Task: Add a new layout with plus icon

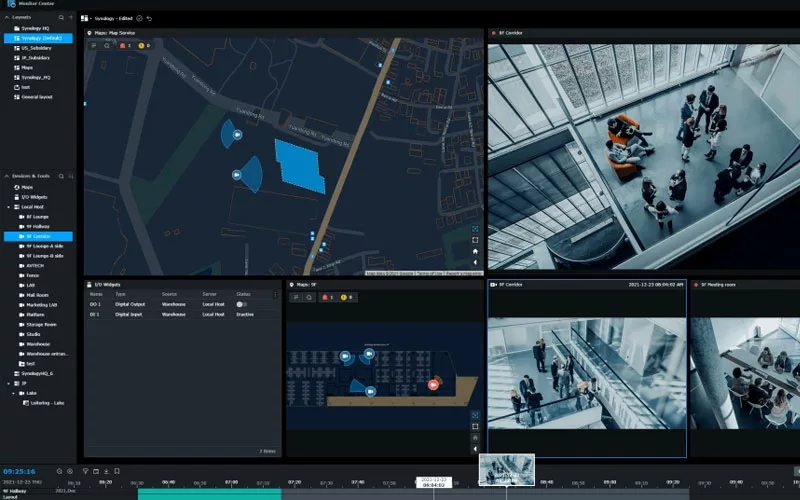Action: tap(70, 18)
